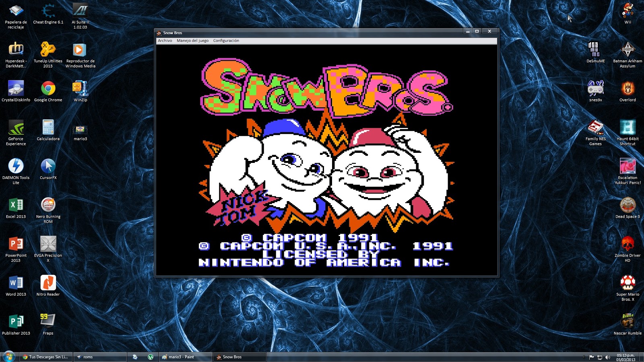Show hidden tray icons arrow
Viewport: 644px width, 362px height.
pyautogui.click(x=584, y=357)
